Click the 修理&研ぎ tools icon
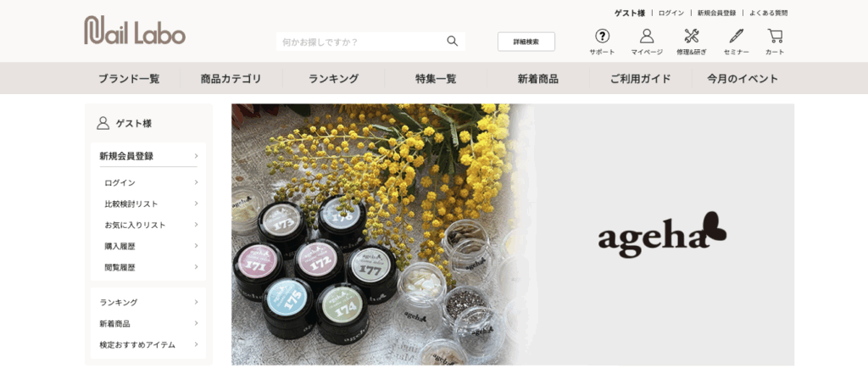The width and height of the screenshot is (868, 374). click(x=692, y=36)
